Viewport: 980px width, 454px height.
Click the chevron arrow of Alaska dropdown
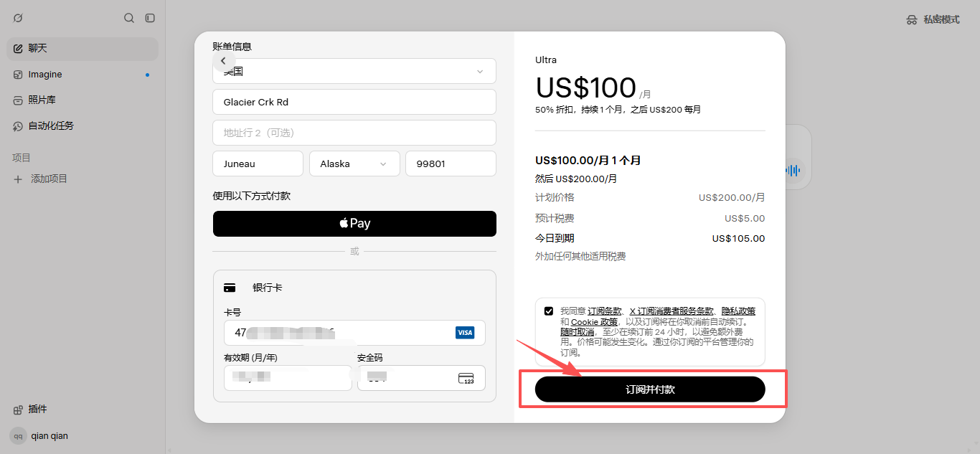[383, 164]
